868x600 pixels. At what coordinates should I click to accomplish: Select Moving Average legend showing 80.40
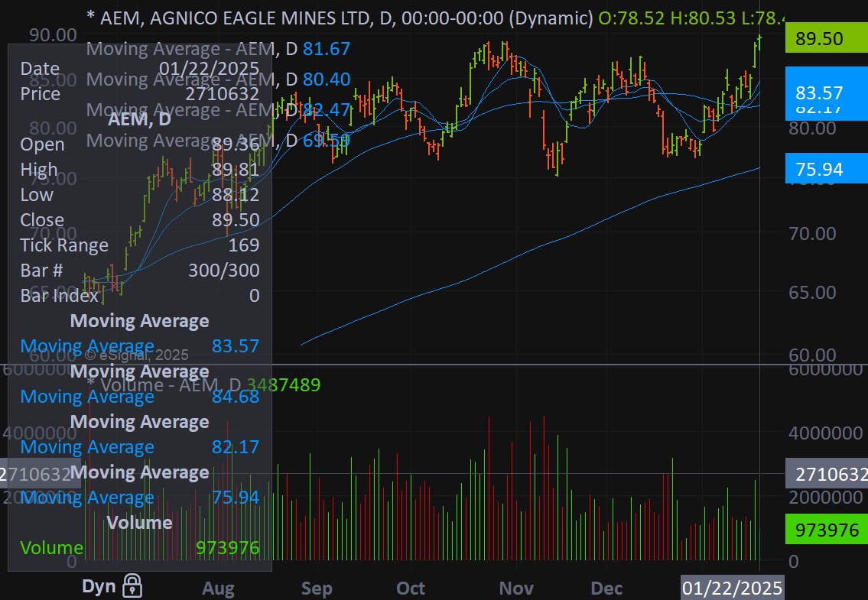click(x=218, y=79)
